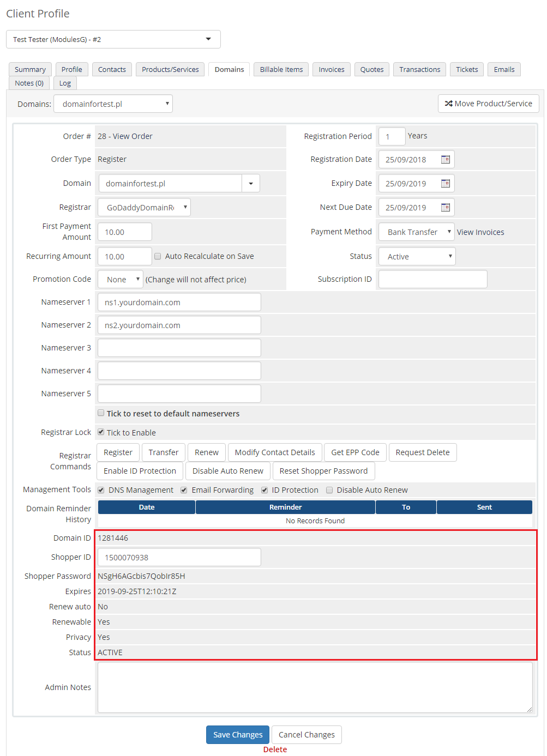Open the Transactions tab
Image resolution: width=547 pixels, height=756 pixels.
point(420,69)
